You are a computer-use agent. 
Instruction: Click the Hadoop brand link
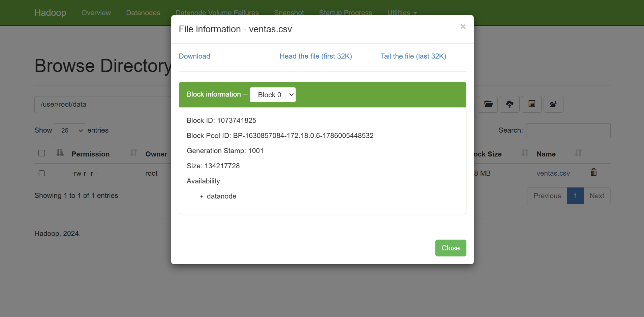point(50,13)
